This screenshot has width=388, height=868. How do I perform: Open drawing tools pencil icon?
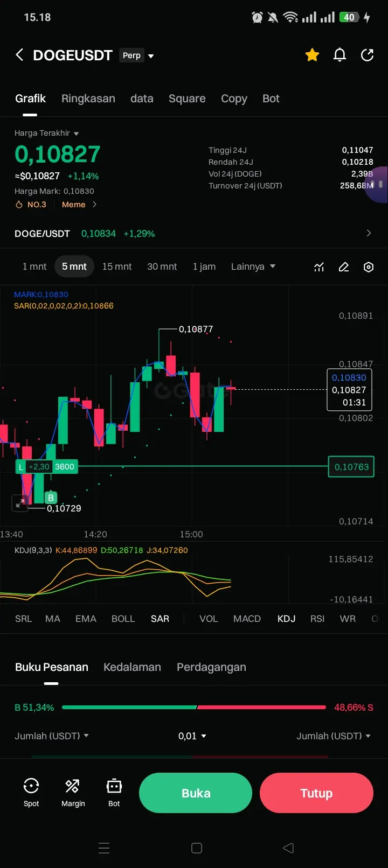pyautogui.click(x=344, y=267)
